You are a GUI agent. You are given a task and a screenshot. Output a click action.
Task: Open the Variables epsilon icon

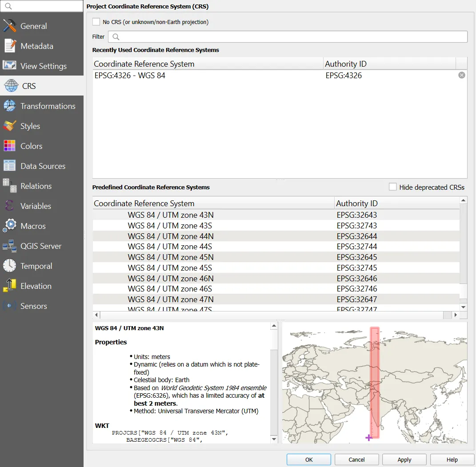click(9, 206)
